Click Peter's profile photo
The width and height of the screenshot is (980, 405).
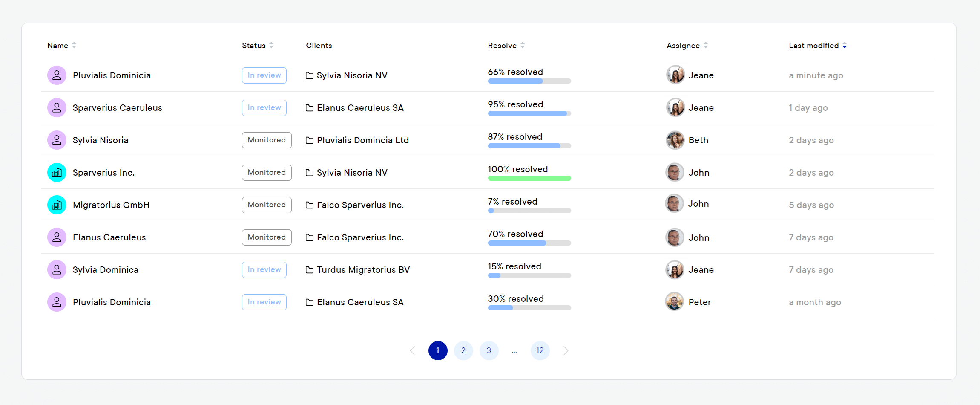(675, 302)
